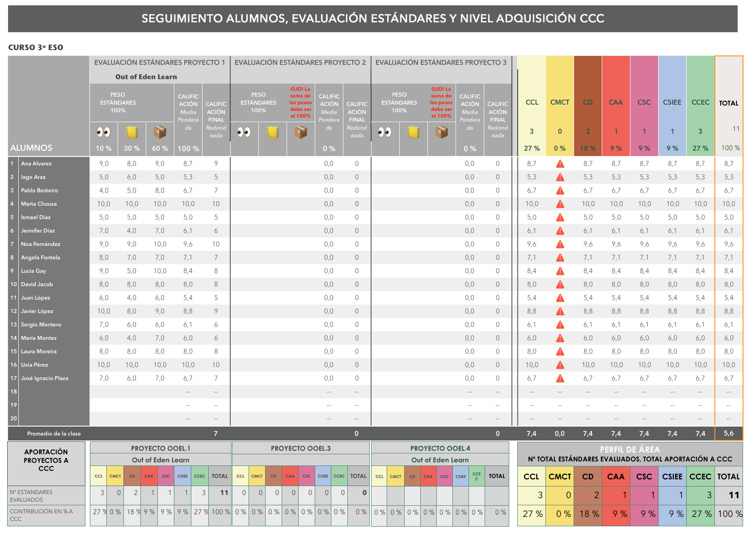
Task: Select the warning triangle in Marta Chousa's row
Action: (560, 204)
